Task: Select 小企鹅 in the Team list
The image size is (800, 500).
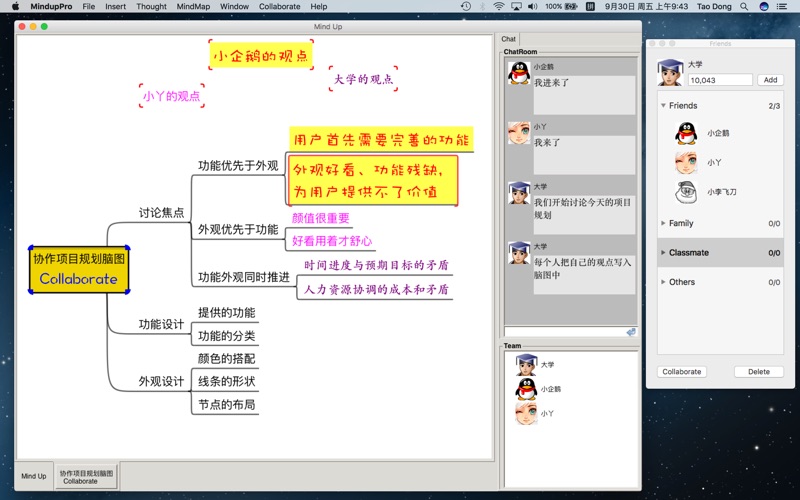Action: pos(538,389)
